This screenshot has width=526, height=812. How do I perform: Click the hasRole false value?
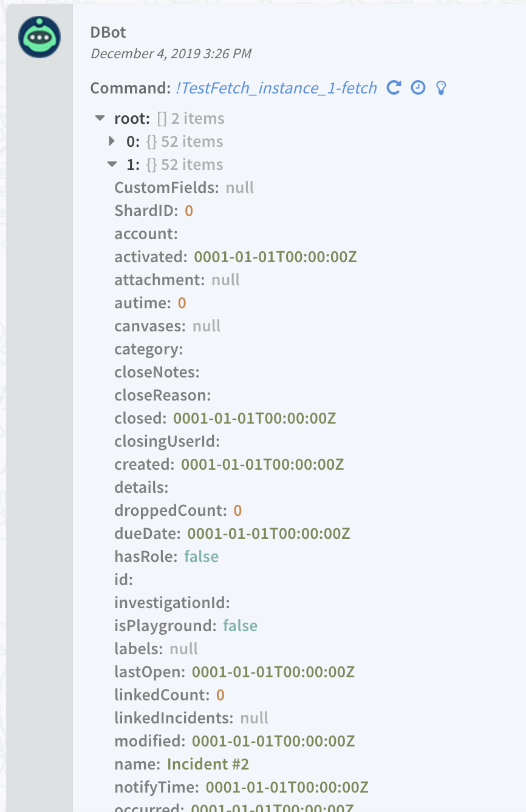point(201,557)
